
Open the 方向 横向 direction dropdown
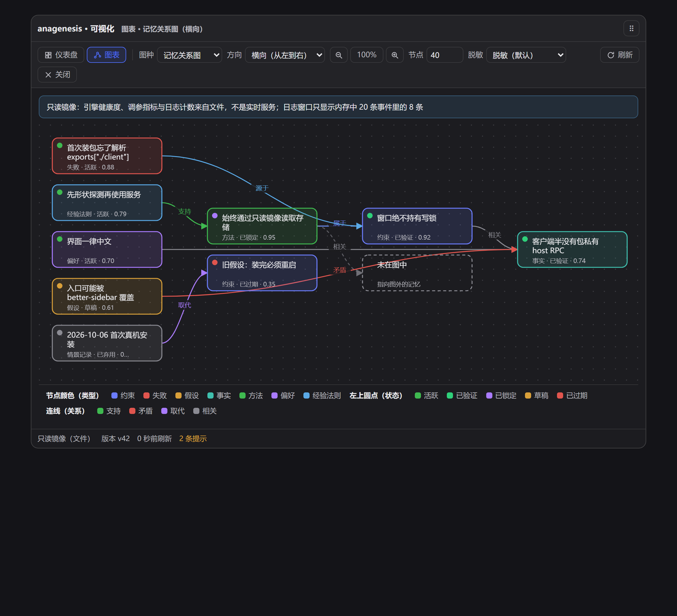click(285, 55)
